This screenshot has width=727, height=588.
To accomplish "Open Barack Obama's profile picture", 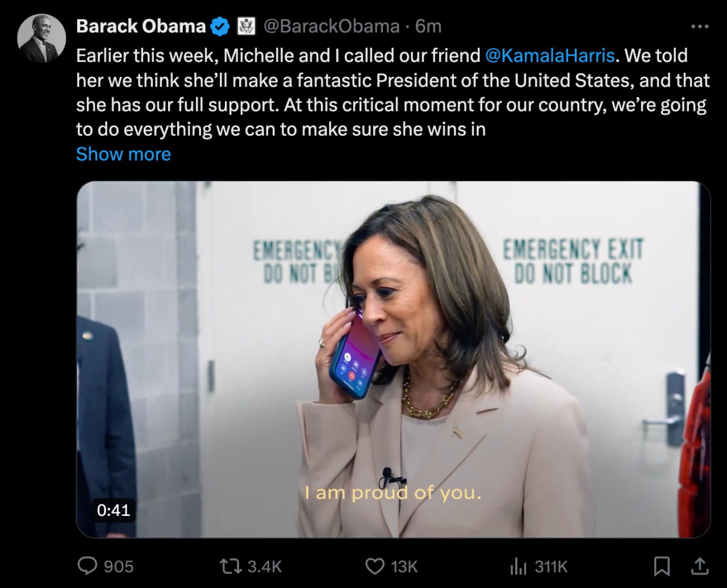I will coord(41,39).
